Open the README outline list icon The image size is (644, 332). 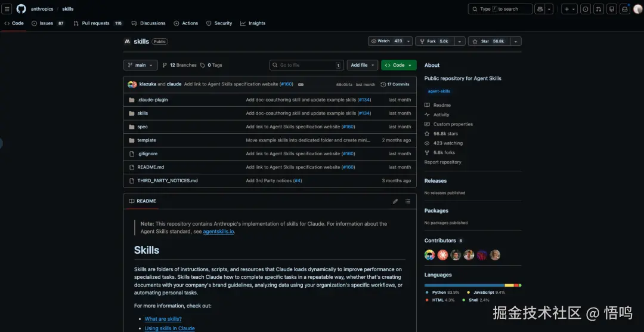[408, 201]
